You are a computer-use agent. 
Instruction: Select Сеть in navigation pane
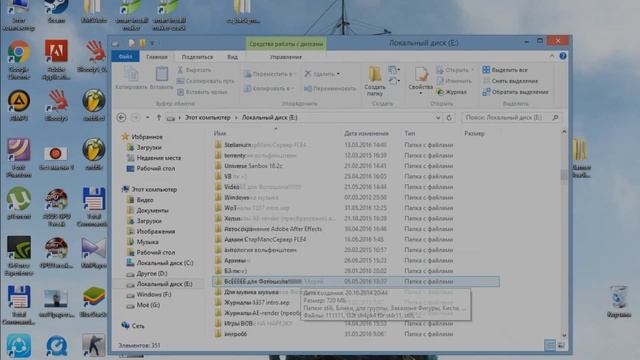click(x=133, y=326)
